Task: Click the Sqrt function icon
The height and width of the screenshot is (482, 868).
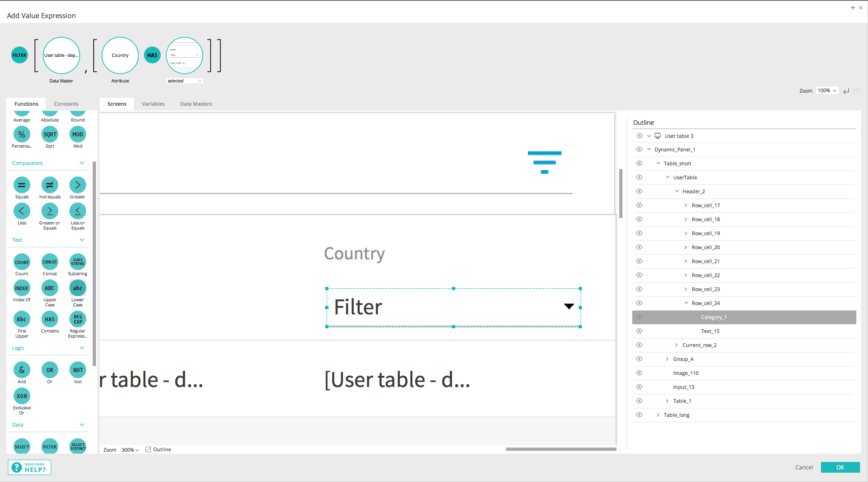Action: click(50, 135)
